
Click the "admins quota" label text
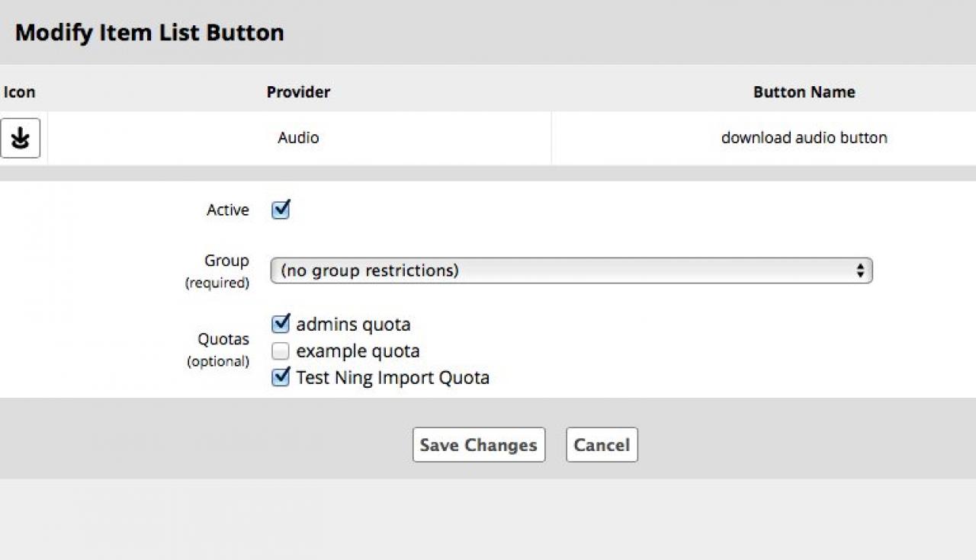[x=353, y=324]
